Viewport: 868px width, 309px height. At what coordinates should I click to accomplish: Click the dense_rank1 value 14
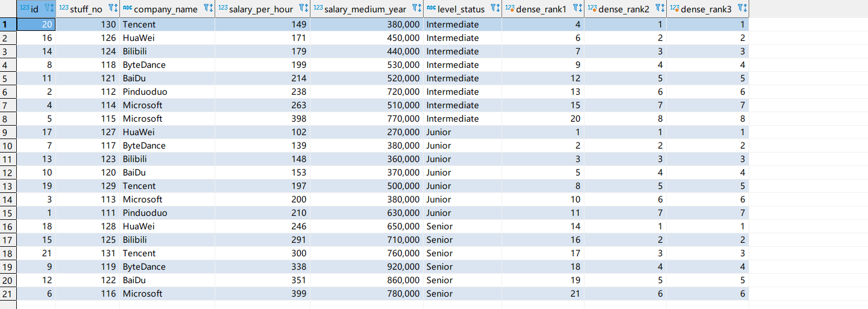(x=543, y=226)
